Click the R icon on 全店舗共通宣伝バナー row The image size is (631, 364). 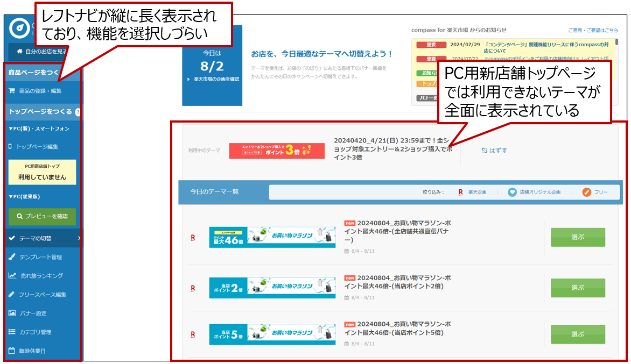[193, 238]
